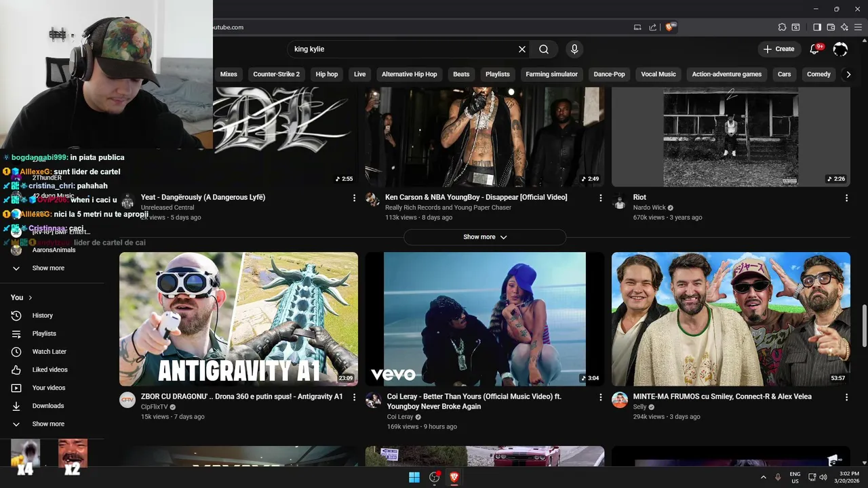Select the Live filter chip
Viewport: 868px width, 488px height.
[x=360, y=75]
